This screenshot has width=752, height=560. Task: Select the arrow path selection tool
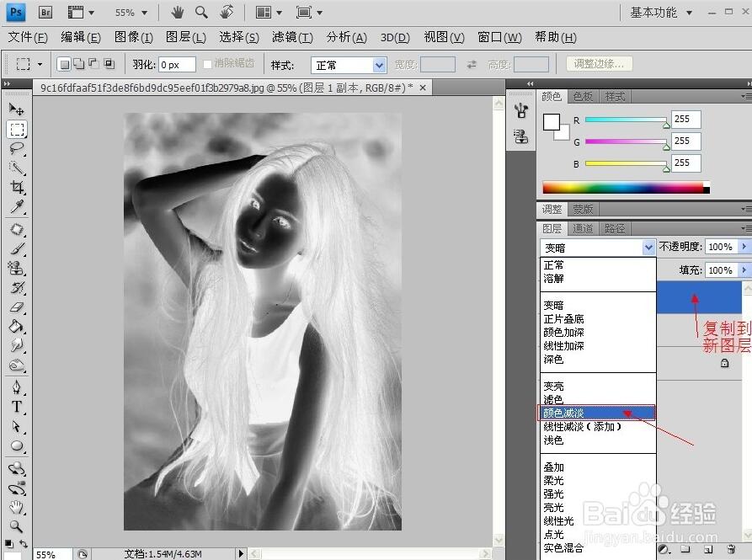coord(17,426)
